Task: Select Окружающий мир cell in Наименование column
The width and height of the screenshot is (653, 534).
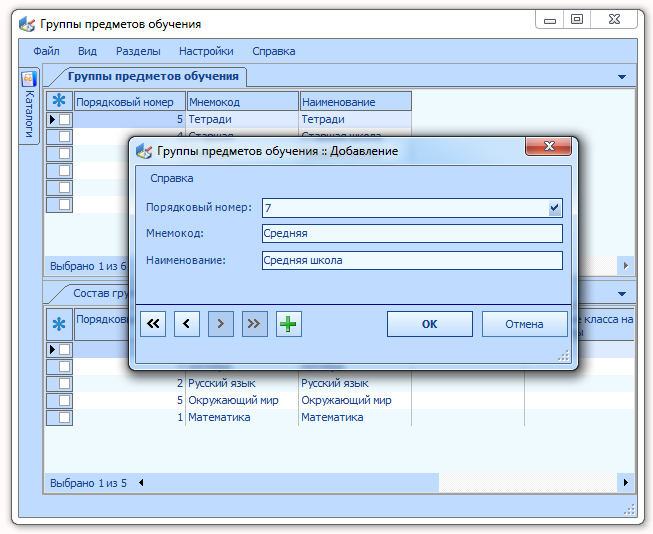Action: coord(356,400)
